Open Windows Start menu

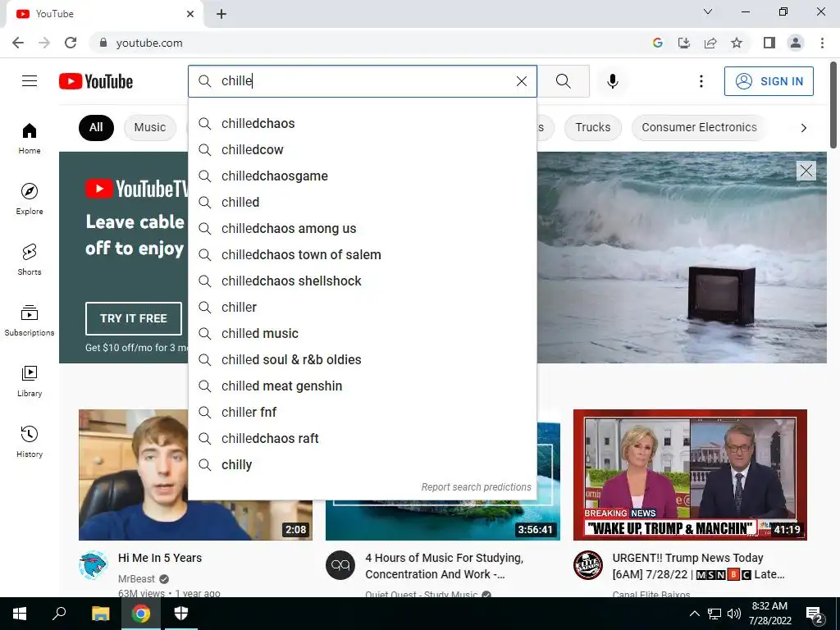(20, 614)
